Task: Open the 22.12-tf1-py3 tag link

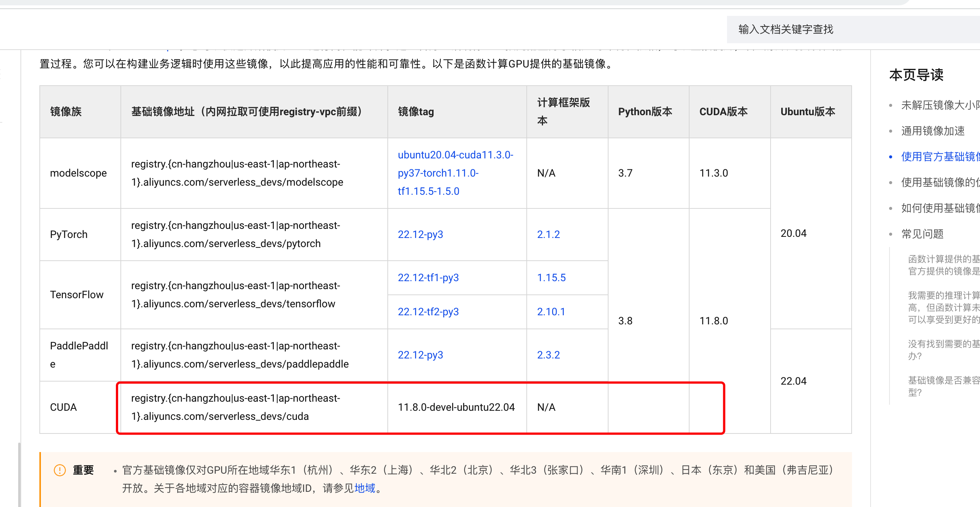Action: tap(428, 277)
